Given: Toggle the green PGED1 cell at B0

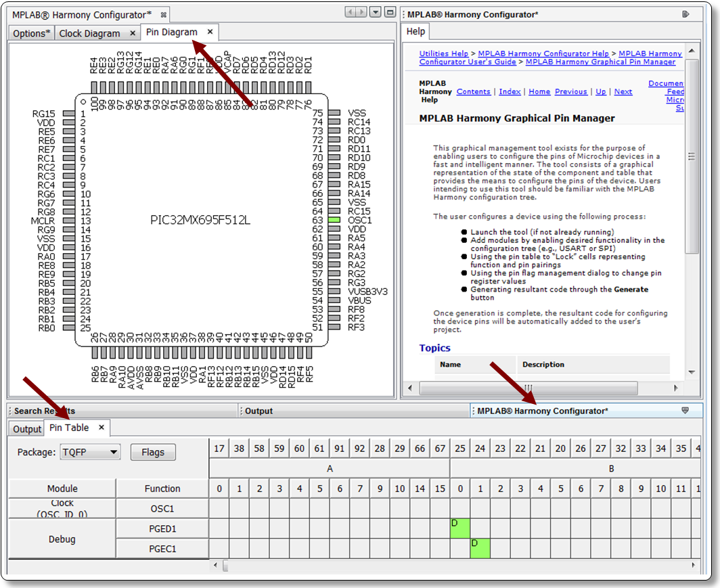Looking at the screenshot, I should 460,528.
